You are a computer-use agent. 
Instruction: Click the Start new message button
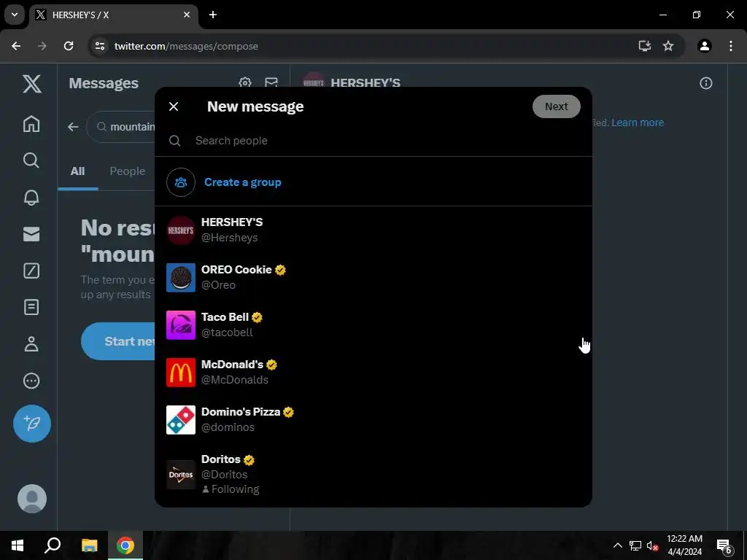tap(118, 341)
